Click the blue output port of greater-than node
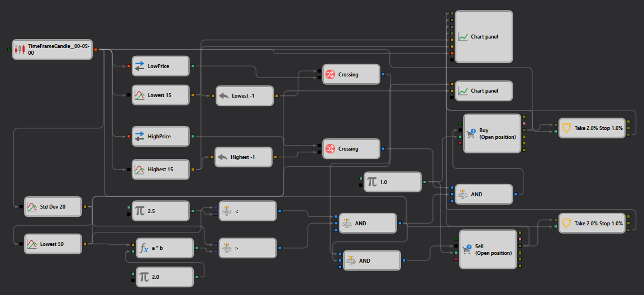The image size is (644, 295). [x=280, y=248]
